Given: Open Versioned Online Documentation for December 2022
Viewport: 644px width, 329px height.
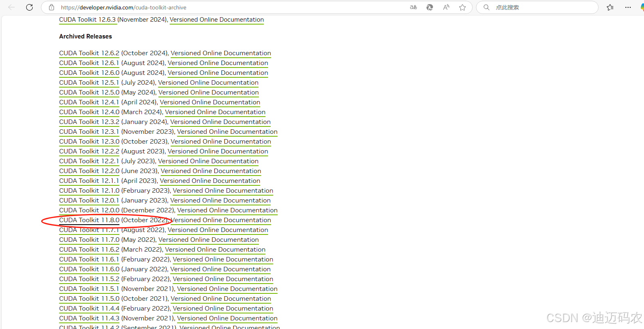Looking at the screenshot, I should click(x=227, y=210).
